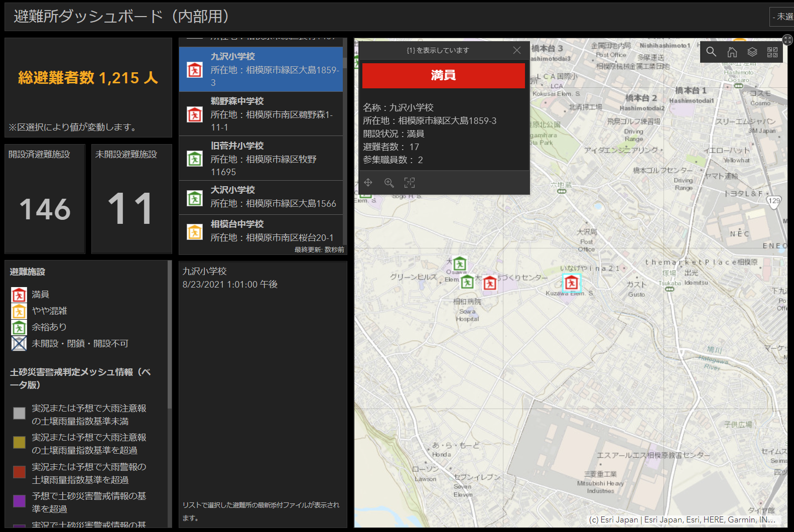This screenshot has width=794, height=532.
Task: Open the map search tool
Action: click(711, 52)
